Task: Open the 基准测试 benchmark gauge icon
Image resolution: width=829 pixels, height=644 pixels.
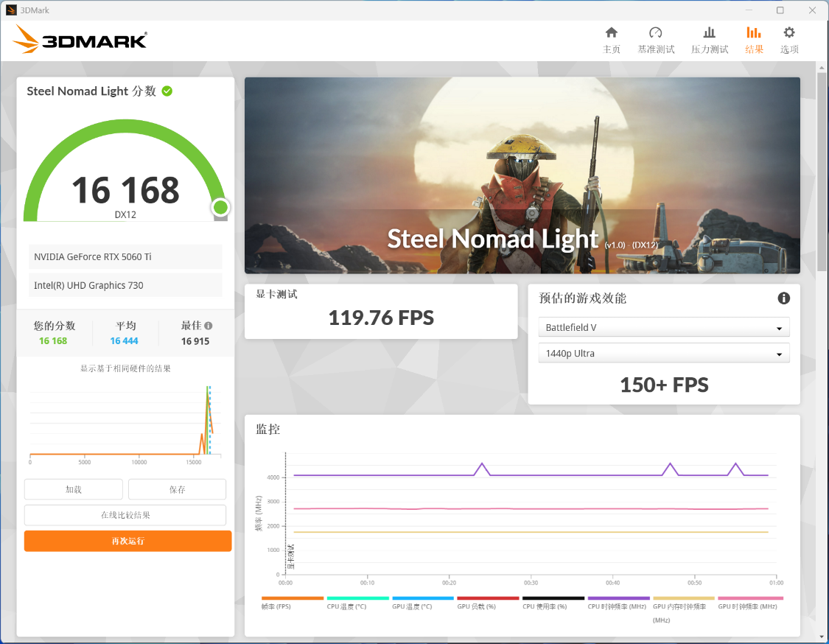Action: [x=656, y=32]
